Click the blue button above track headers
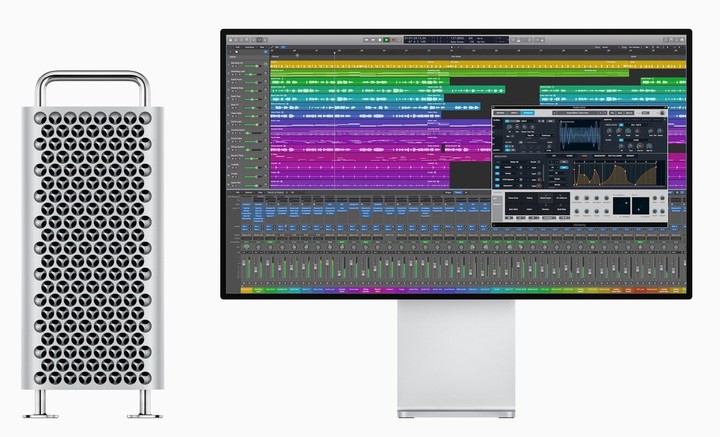Image resolution: width=720 pixels, height=437 pixels. click(x=265, y=52)
